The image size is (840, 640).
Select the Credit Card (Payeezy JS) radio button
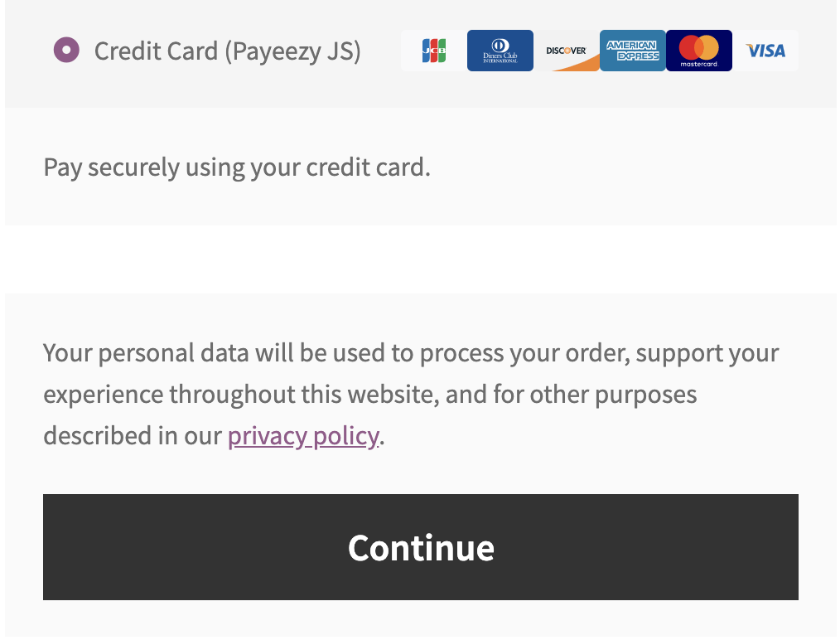tap(66, 51)
